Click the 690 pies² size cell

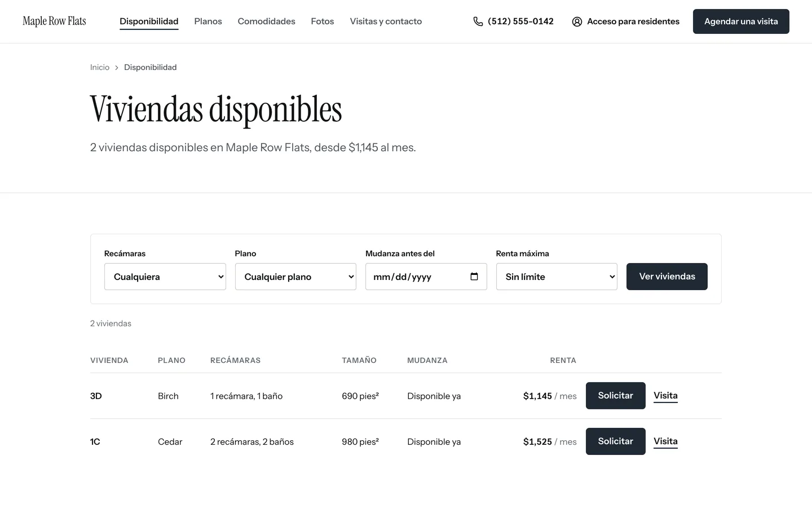(360, 396)
